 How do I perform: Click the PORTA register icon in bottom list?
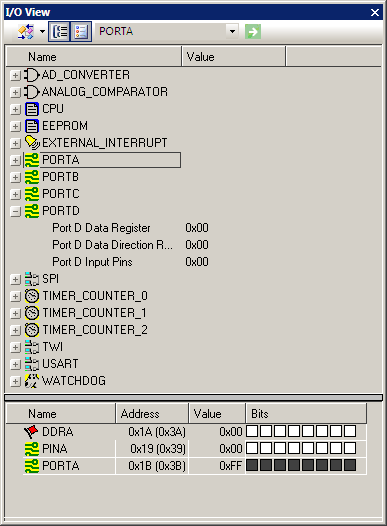32,466
